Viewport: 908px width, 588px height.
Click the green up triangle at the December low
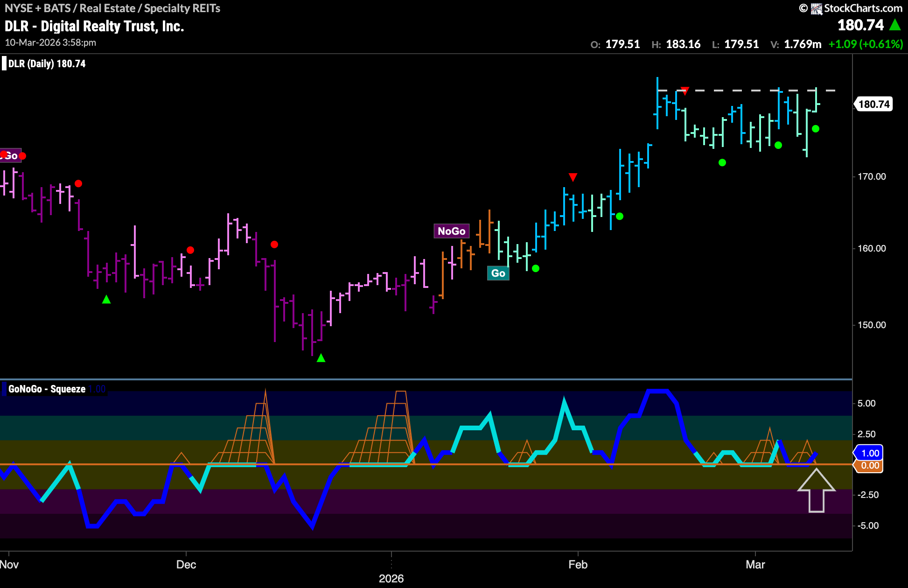tap(321, 358)
